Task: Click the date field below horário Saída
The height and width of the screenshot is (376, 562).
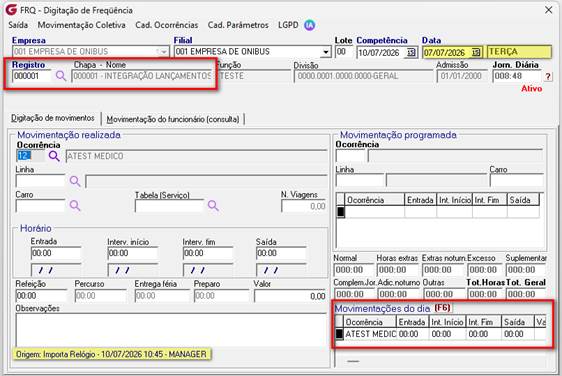Action: pos(281,270)
